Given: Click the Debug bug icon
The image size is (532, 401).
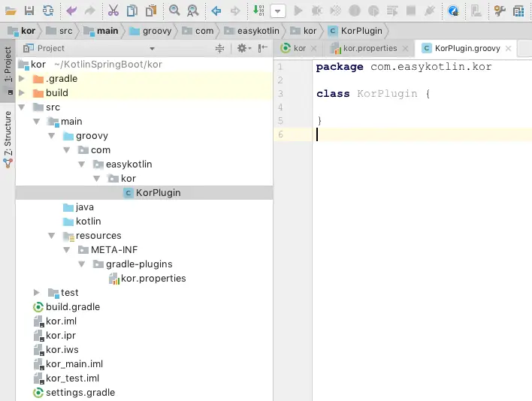Looking at the screenshot, I should [x=317, y=11].
